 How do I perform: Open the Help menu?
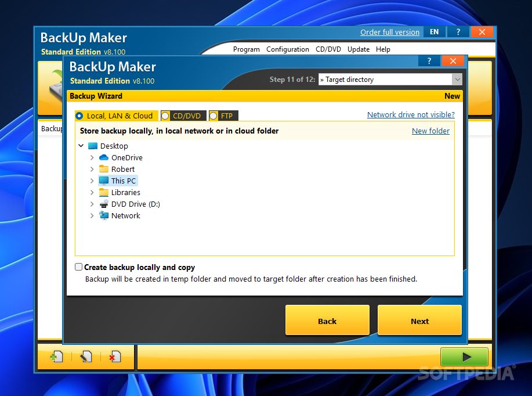click(x=383, y=49)
